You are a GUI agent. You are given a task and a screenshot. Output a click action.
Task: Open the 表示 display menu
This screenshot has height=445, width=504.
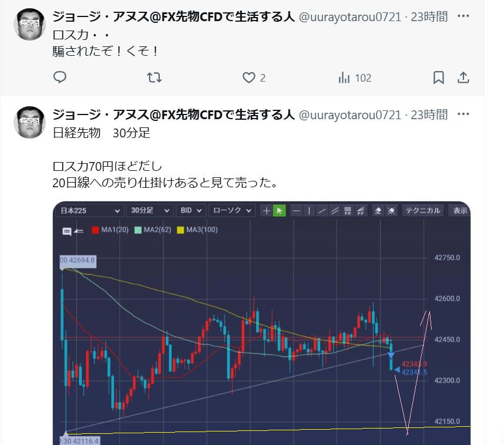coord(459,211)
